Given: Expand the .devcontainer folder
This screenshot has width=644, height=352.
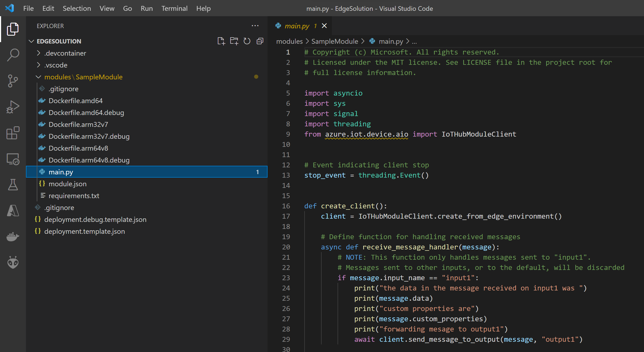Looking at the screenshot, I should [x=65, y=53].
